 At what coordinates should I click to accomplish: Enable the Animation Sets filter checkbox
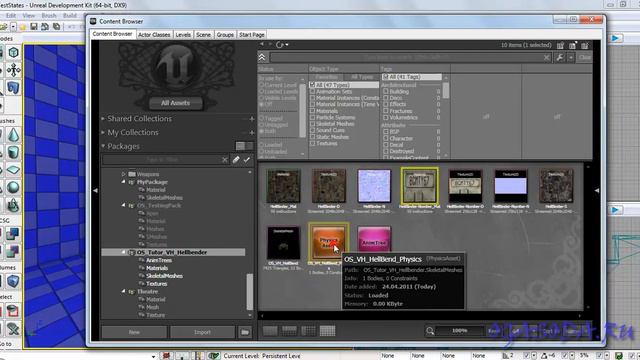[x=312, y=91]
